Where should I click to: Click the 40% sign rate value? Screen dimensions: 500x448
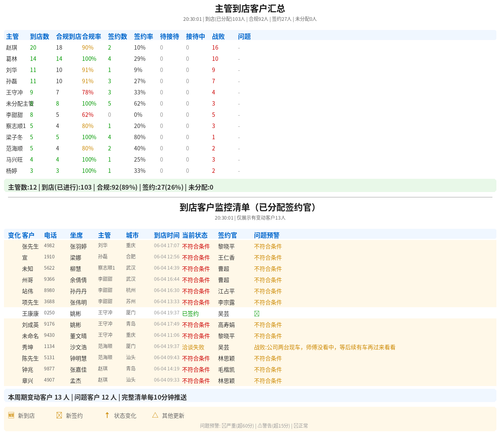point(140,148)
